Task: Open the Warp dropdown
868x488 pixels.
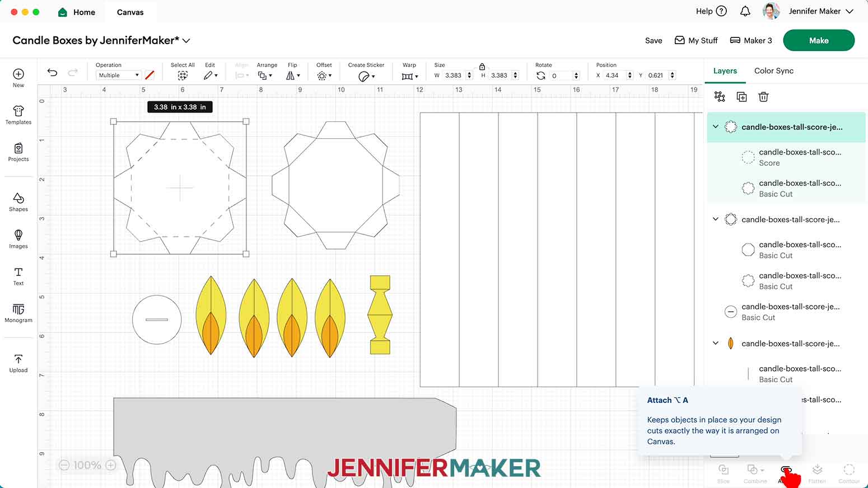Action: point(410,76)
